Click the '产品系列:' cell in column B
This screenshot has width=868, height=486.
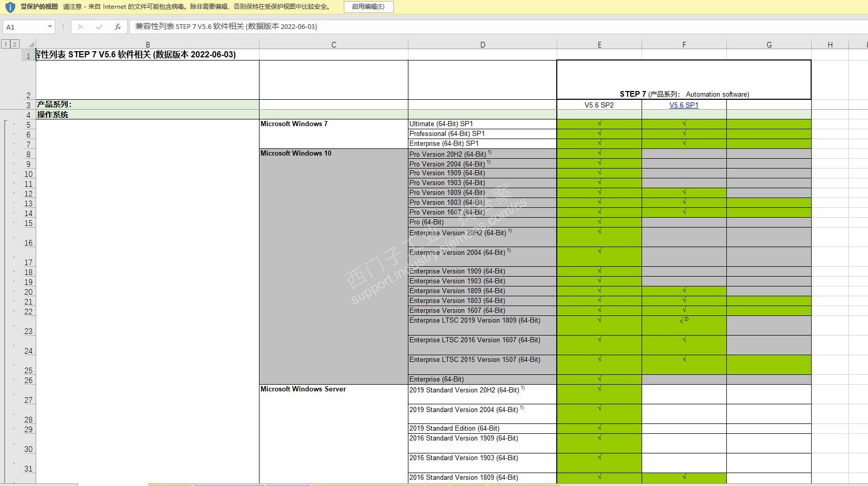click(147, 104)
